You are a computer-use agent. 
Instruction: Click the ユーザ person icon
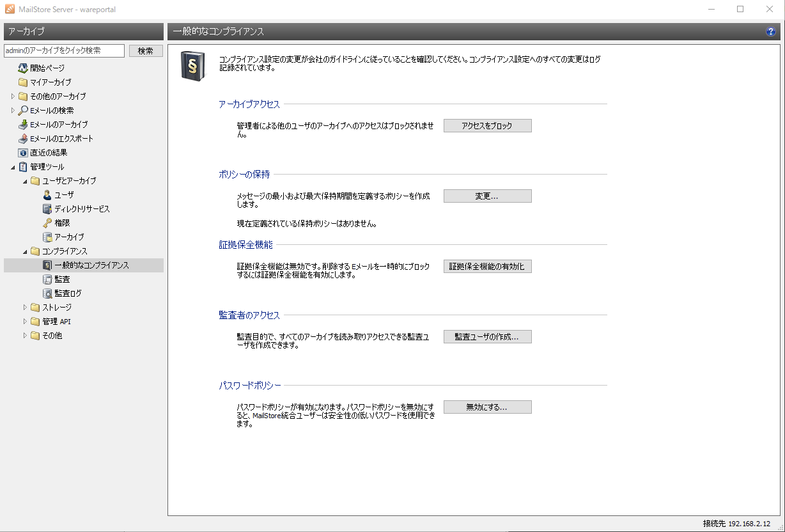click(x=47, y=195)
